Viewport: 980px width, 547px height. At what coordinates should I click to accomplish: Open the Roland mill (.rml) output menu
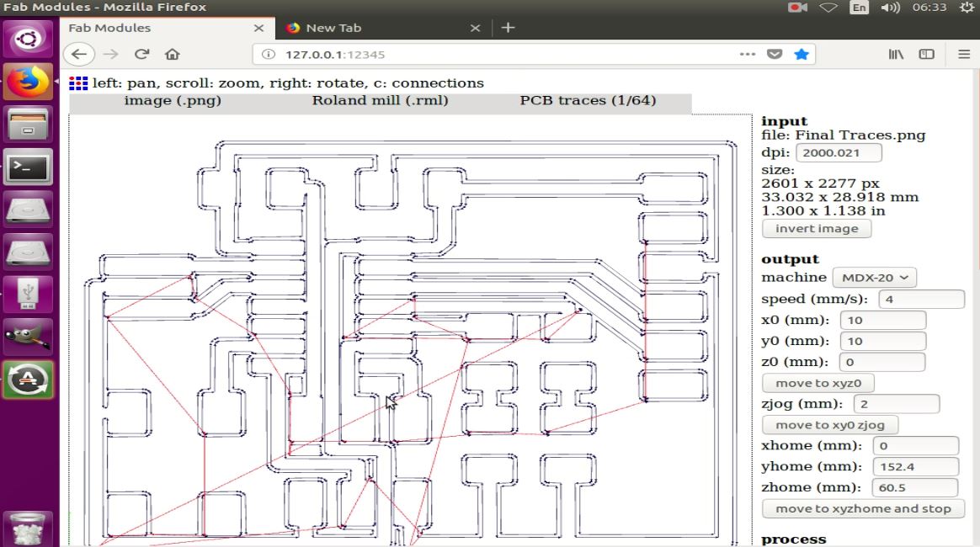(380, 100)
